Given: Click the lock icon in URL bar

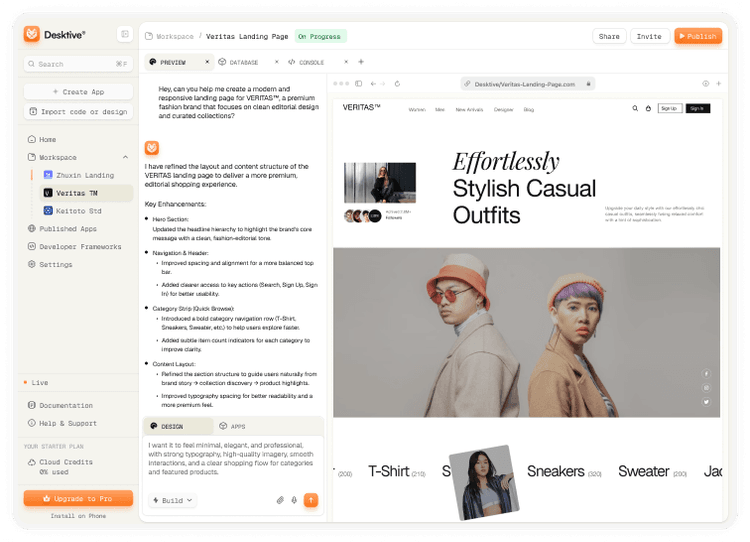Looking at the screenshot, I should tap(588, 84).
